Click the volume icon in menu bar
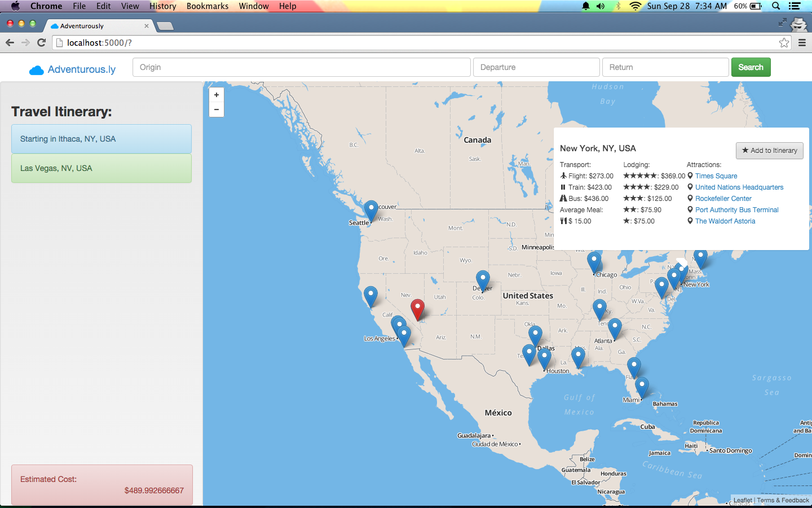 (601, 6)
